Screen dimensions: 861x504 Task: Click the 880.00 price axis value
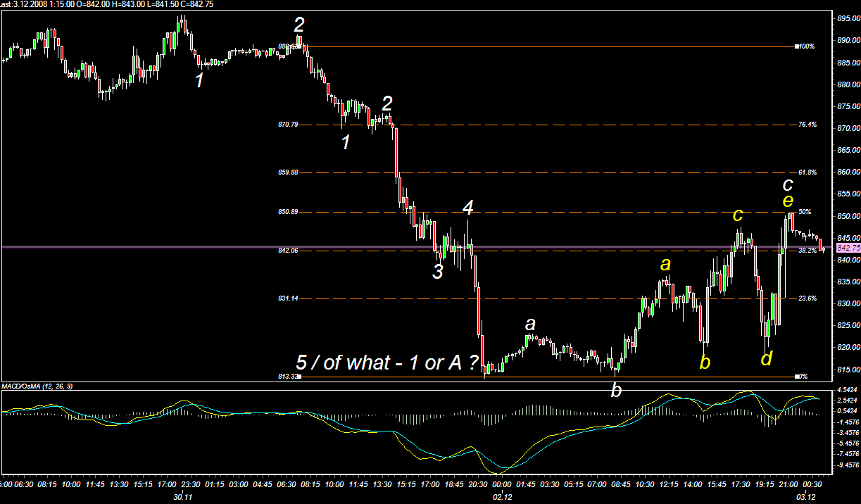click(x=847, y=84)
